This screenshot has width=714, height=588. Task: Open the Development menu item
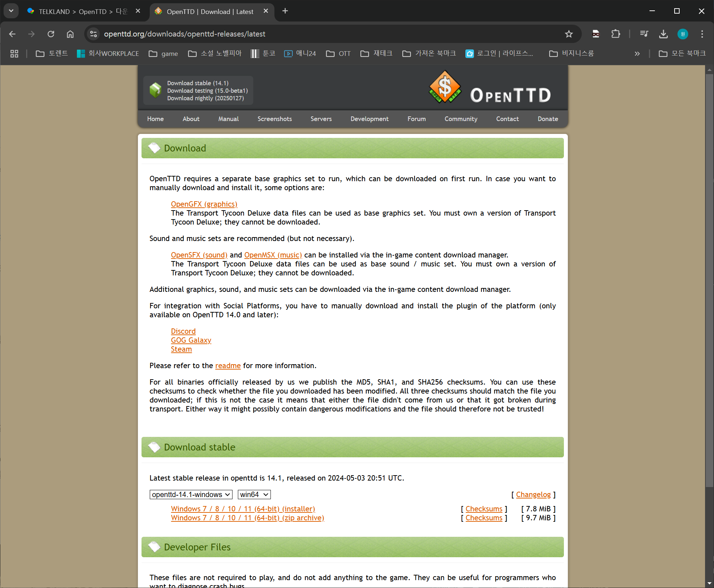point(370,119)
